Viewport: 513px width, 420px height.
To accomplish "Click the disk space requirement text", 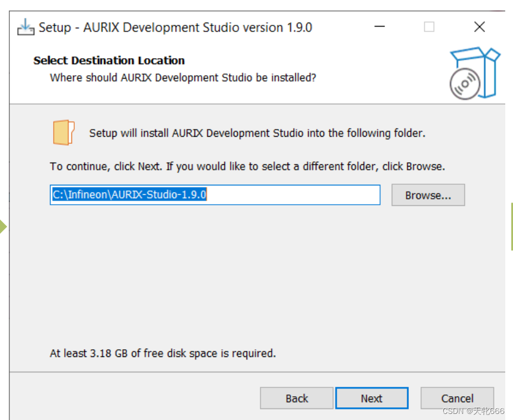I will click(163, 353).
